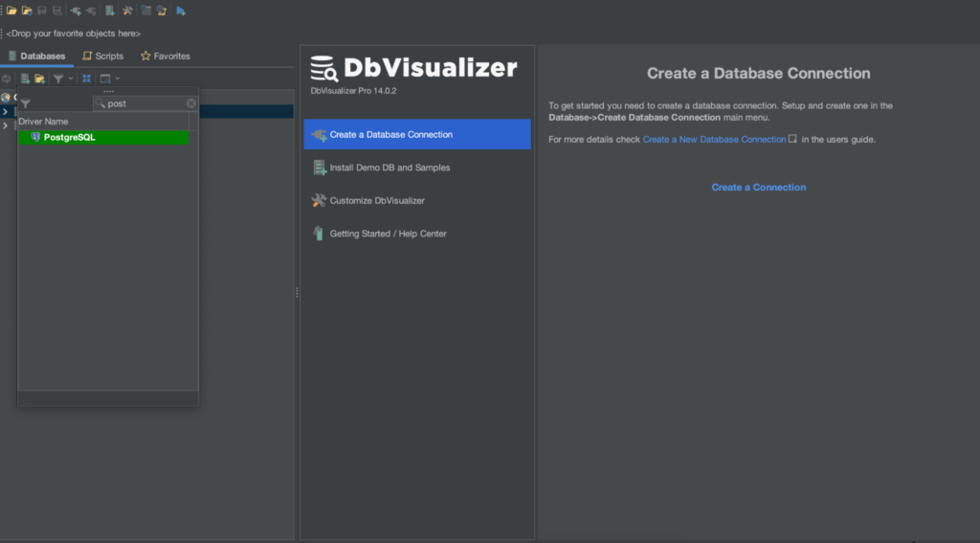Screen dimensions: 980x543
Task: Click the double floppy Save As icon
Action: (56, 11)
